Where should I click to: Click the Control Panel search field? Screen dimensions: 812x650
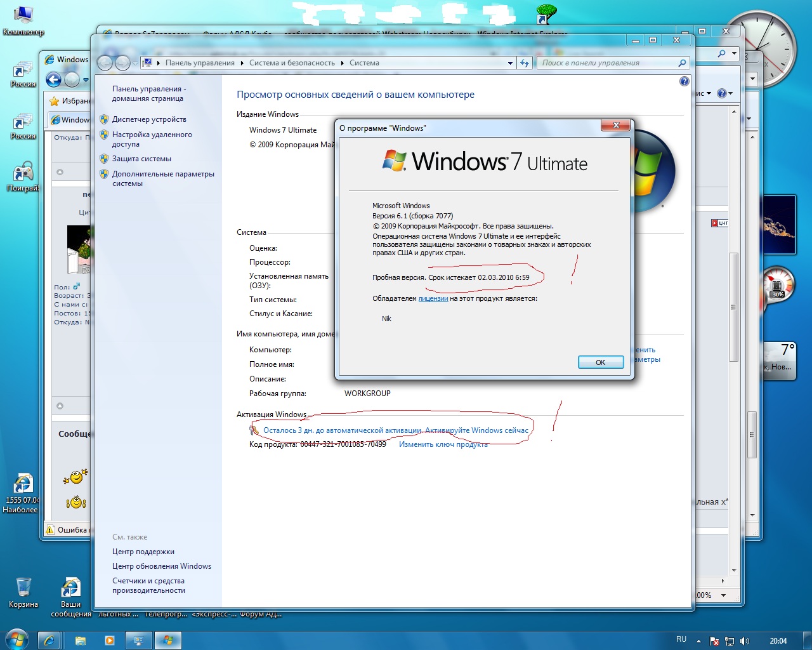[x=608, y=63]
